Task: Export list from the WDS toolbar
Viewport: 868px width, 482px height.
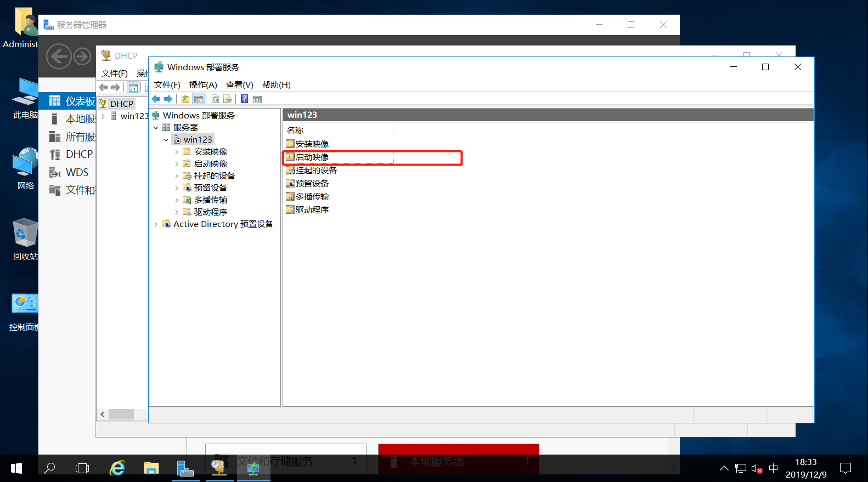Action: point(228,99)
